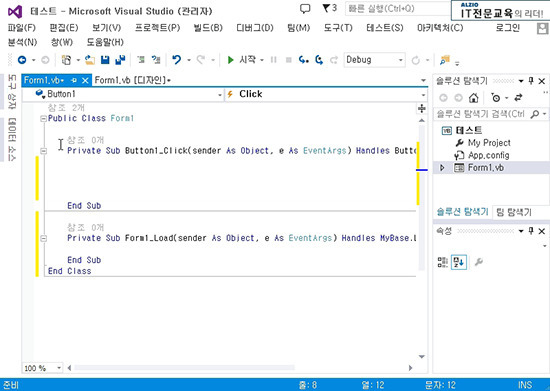Click the editor vertical scrollbar down arrow
Viewport: 550px width, 391px height.
(x=422, y=357)
